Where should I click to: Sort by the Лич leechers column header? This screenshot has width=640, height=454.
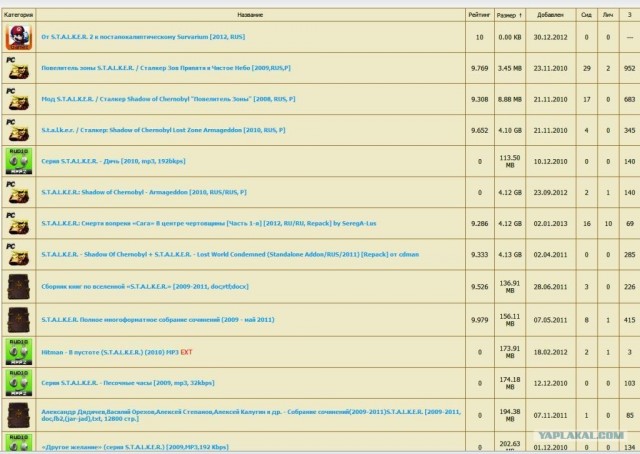(x=608, y=15)
